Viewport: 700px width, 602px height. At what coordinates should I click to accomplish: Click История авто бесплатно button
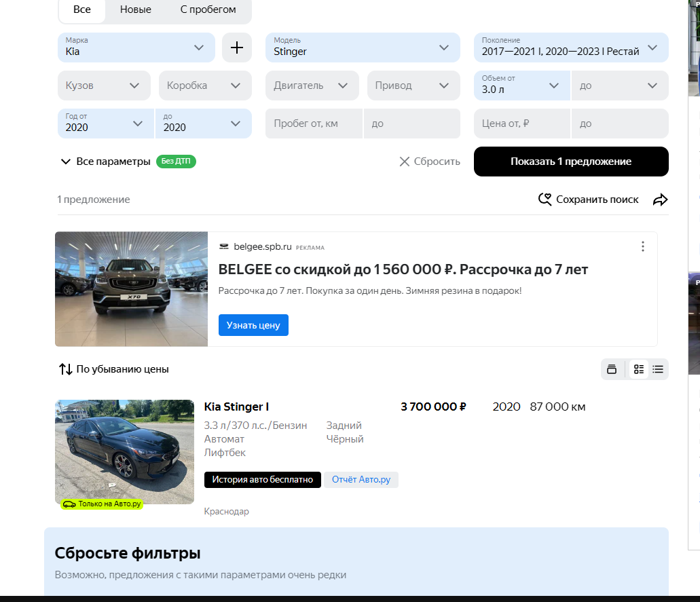(263, 480)
